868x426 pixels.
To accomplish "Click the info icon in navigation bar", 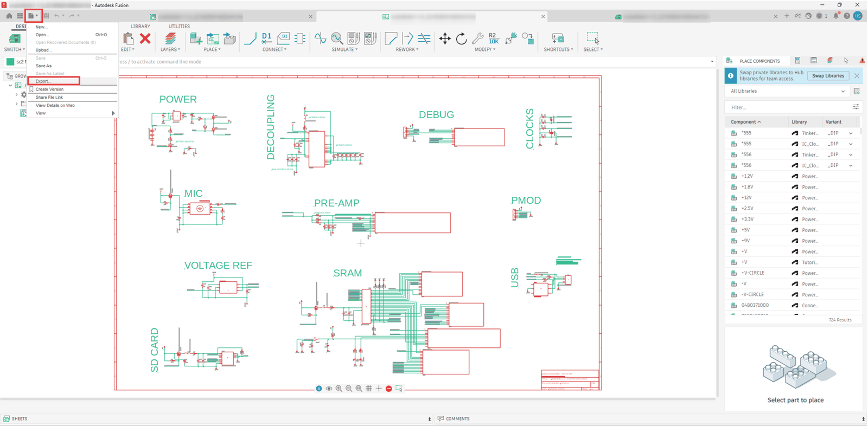I will pyautogui.click(x=319, y=389).
